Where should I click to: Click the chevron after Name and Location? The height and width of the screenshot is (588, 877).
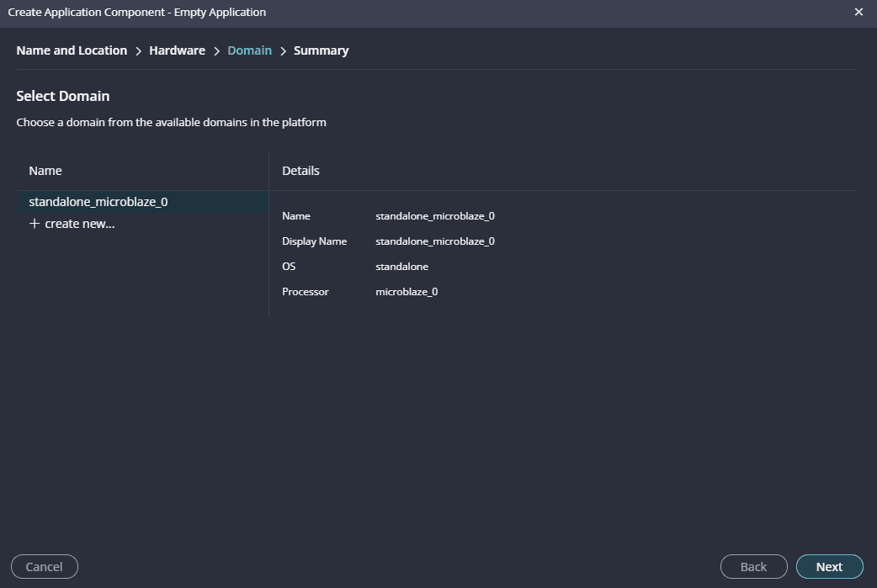coord(138,51)
